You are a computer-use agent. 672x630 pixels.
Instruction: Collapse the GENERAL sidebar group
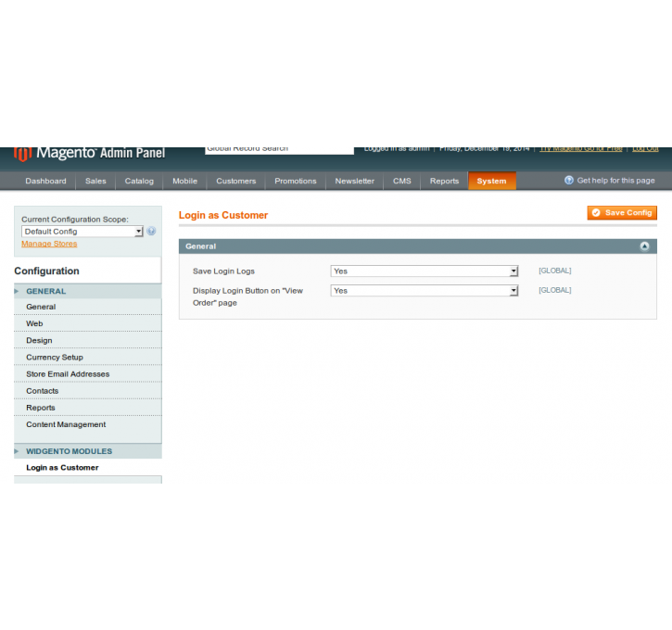(88, 291)
